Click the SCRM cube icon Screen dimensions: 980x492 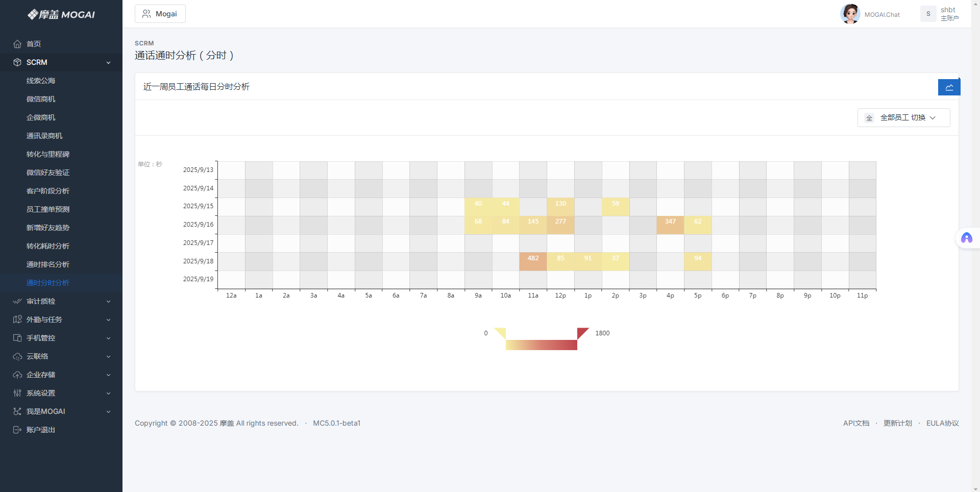point(17,62)
